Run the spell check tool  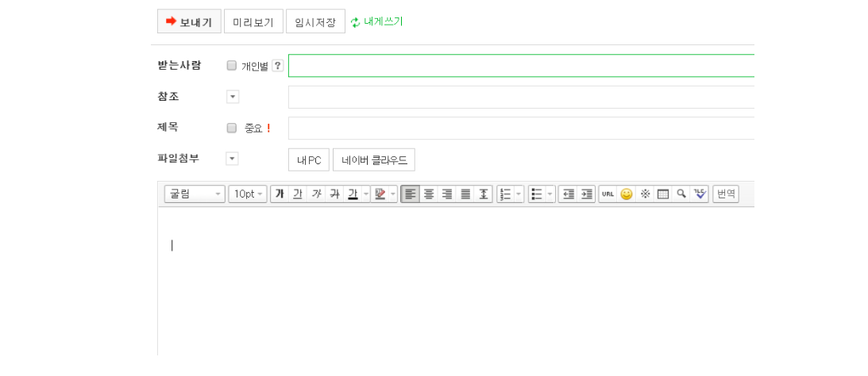[700, 194]
